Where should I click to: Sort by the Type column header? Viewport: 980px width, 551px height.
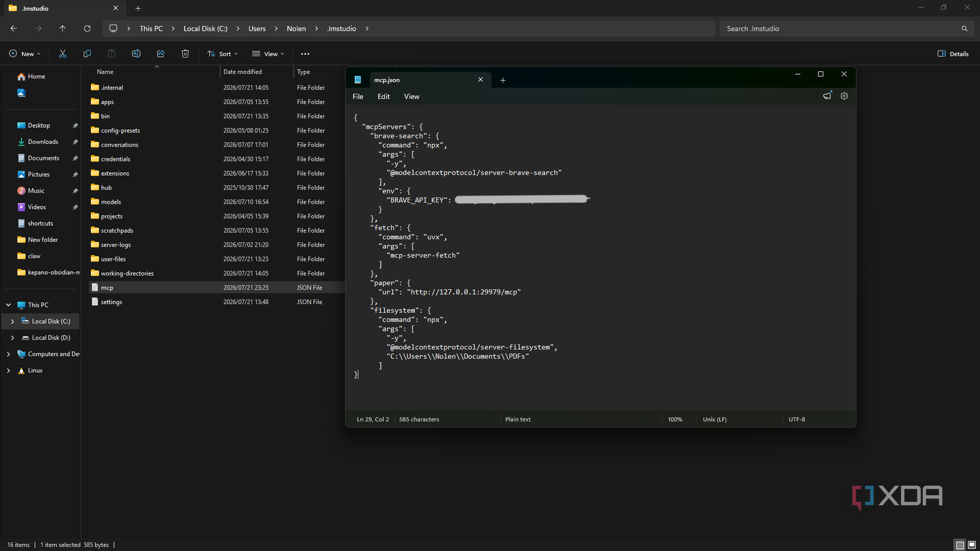[x=319, y=72]
